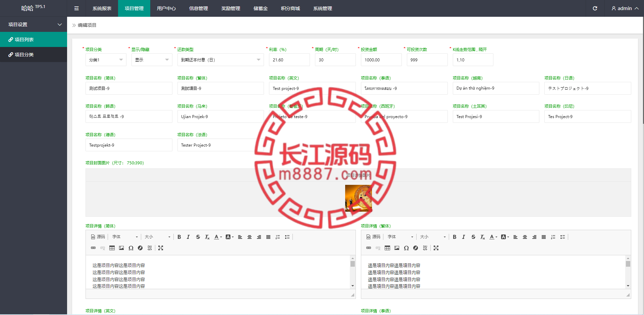Align left in Simplified Chinese details editor
This screenshot has width=644, height=315.
pos(240,237)
